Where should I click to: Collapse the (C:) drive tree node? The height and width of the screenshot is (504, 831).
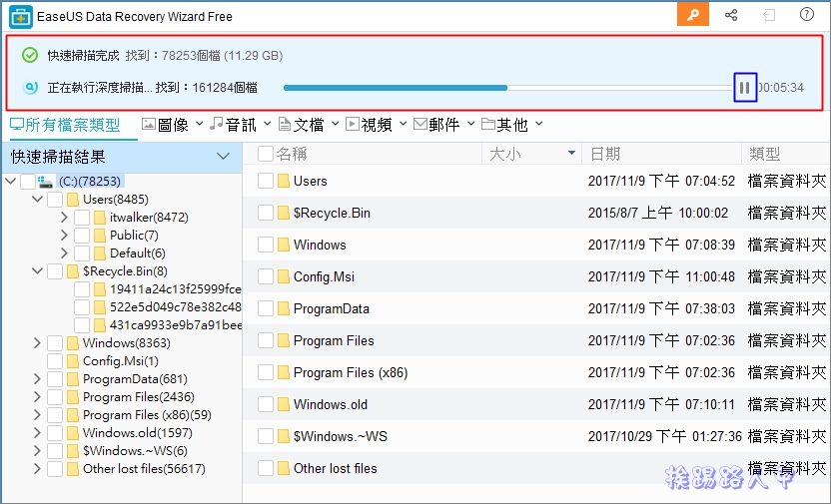(10, 182)
